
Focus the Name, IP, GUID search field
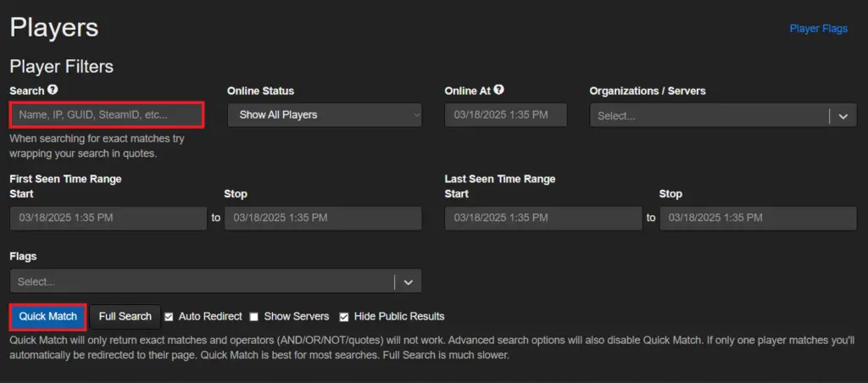tap(107, 115)
